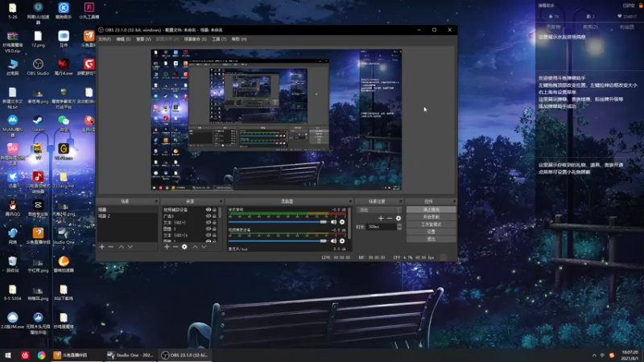
Task: Remove scene transition with minus icon
Action: tap(390, 218)
